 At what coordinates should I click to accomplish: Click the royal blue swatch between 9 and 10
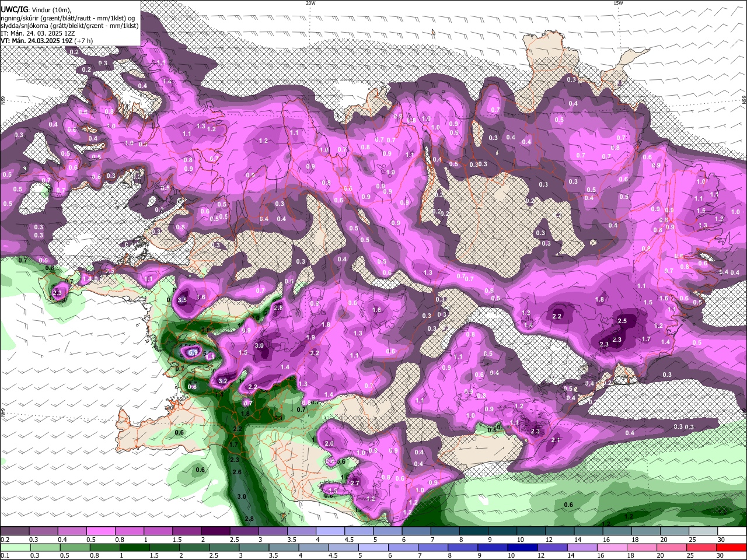[x=491, y=547]
